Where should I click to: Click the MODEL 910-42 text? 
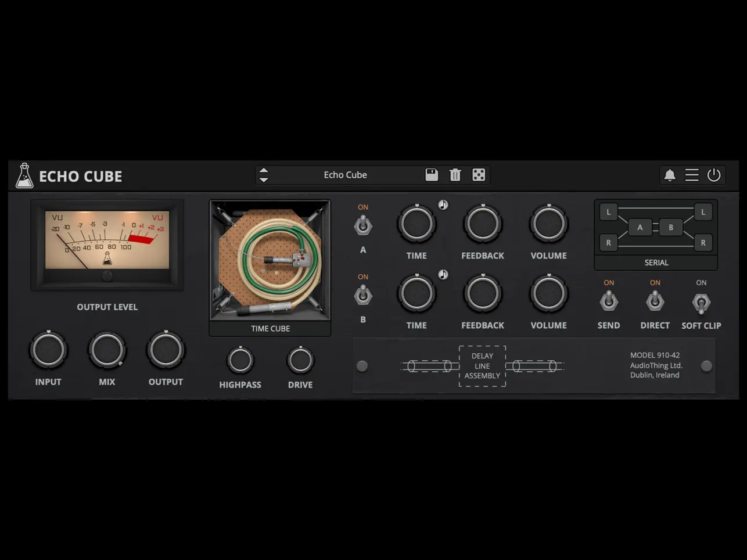click(x=655, y=355)
